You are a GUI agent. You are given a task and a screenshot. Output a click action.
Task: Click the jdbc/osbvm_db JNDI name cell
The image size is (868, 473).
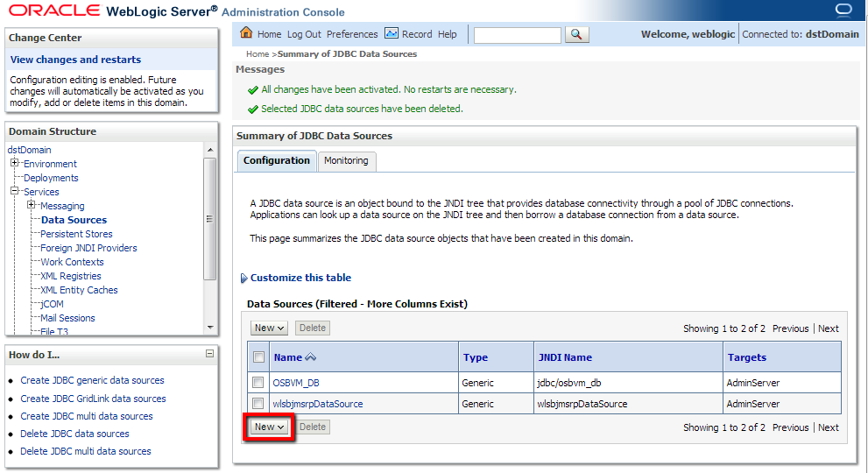tap(569, 384)
